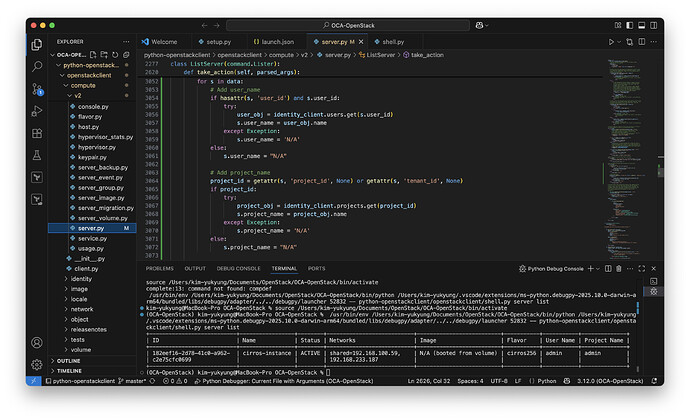This screenshot has height=420, width=690.
Task: Click ListServer in the breadcrumb path
Action: 381,55
